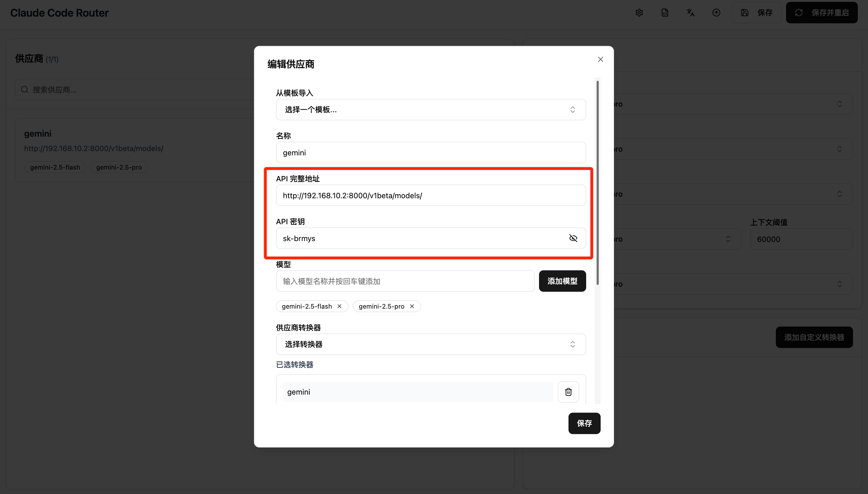Click the API 完整地址 input field
Viewport: 868px width, 494px height.
pos(431,195)
